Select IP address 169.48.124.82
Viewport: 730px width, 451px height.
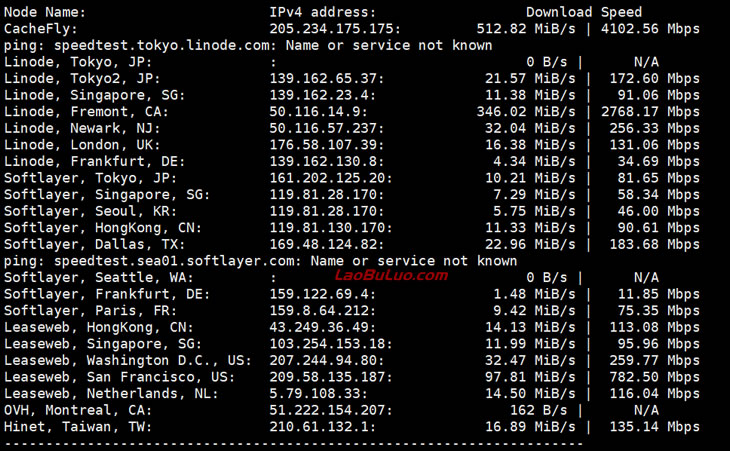(x=327, y=245)
